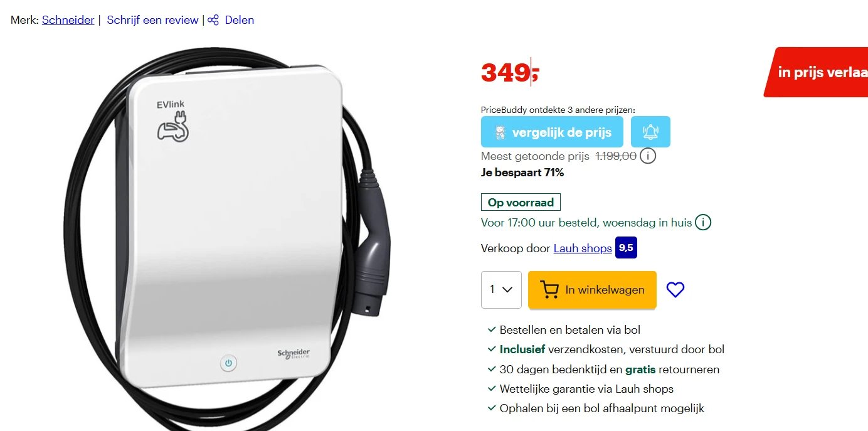Open the Schneider brand link
Image resolution: width=868 pixels, height=431 pixels.
68,20
